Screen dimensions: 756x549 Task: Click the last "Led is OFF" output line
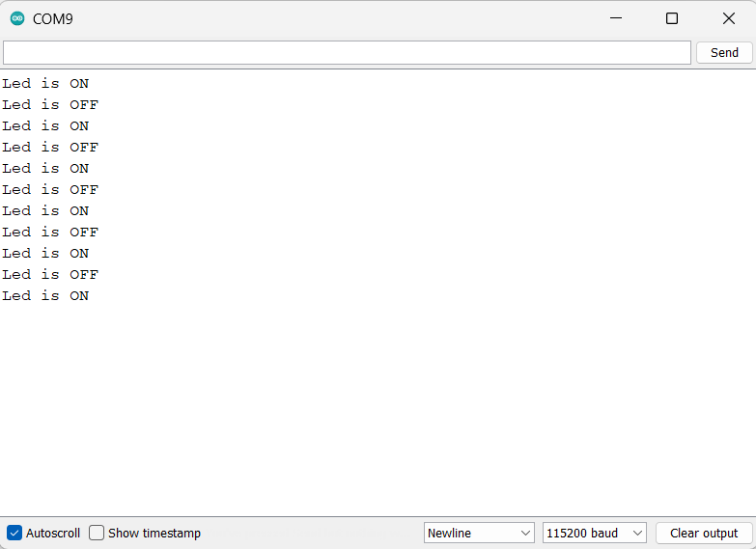point(50,275)
